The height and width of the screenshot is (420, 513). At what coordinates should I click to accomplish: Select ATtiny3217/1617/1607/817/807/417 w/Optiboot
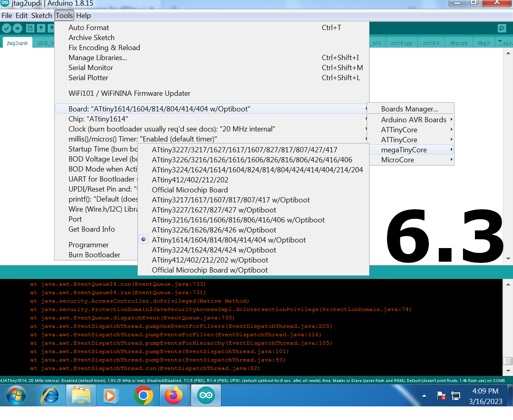(x=253, y=200)
